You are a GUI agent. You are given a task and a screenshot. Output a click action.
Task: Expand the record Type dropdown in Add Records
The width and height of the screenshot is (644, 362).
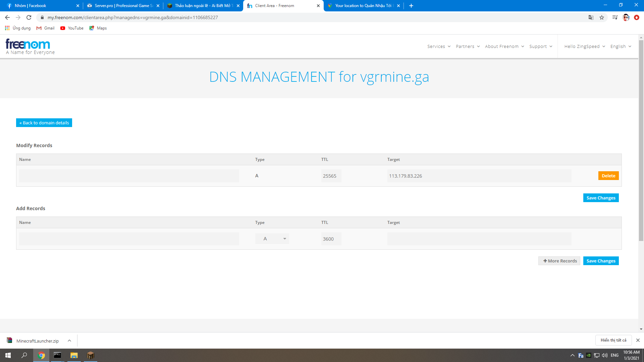pos(272,239)
